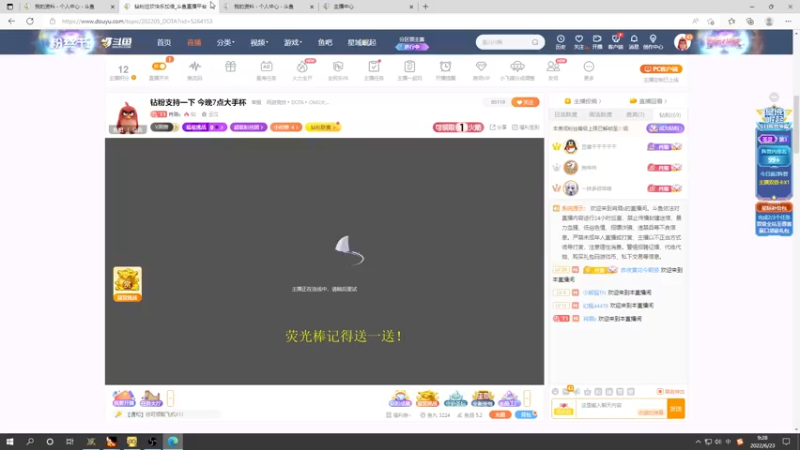Click the blue 背包 backpack button
Screen dimensions: 800x450
click(x=526, y=415)
